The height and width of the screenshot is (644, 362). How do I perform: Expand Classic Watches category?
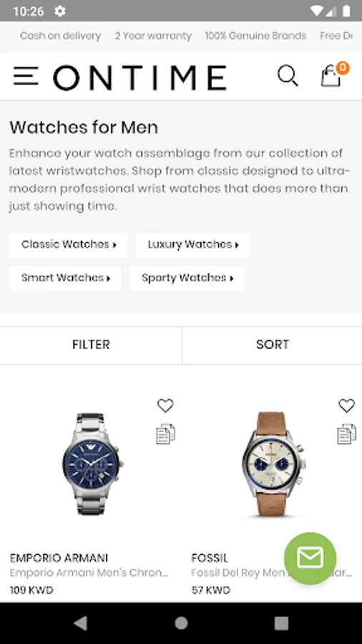tap(68, 245)
